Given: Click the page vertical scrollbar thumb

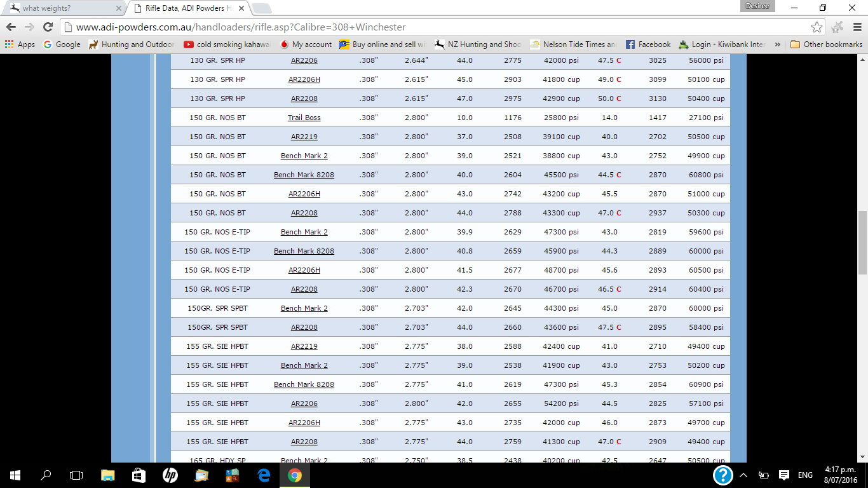Looking at the screenshot, I should click(862, 242).
